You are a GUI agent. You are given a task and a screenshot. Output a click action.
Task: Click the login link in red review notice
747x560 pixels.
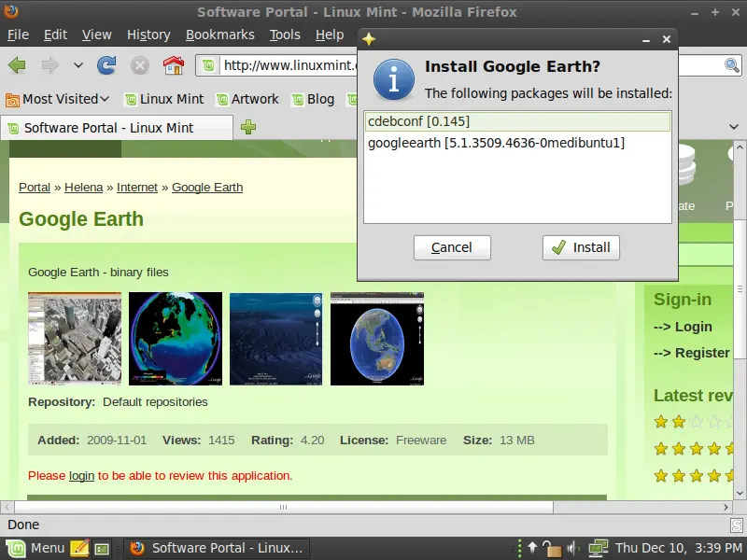click(81, 476)
